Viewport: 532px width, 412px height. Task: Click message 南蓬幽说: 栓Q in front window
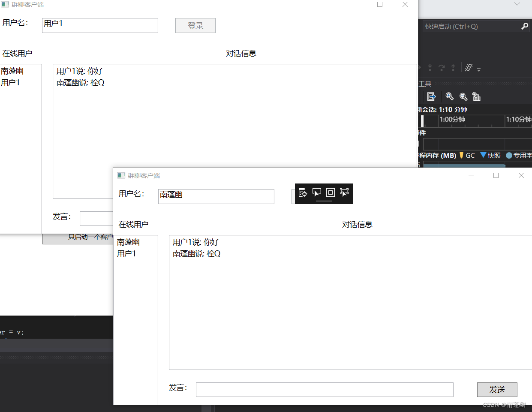pos(196,254)
